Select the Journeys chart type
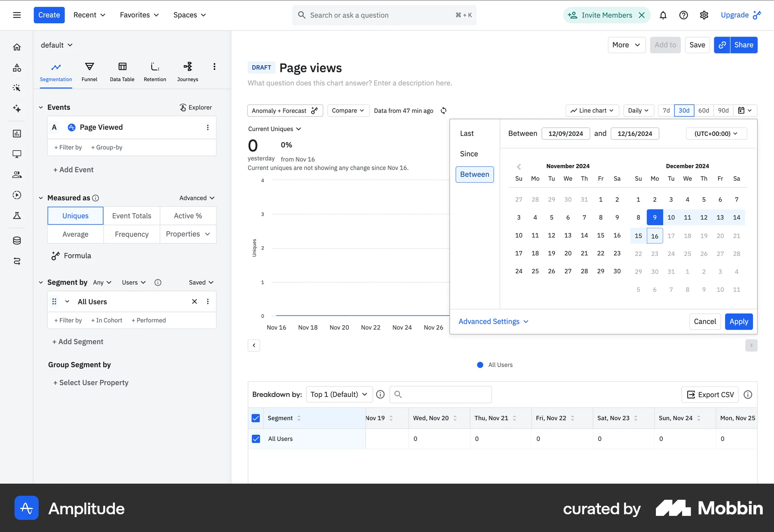774x532 pixels. coord(187,71)
